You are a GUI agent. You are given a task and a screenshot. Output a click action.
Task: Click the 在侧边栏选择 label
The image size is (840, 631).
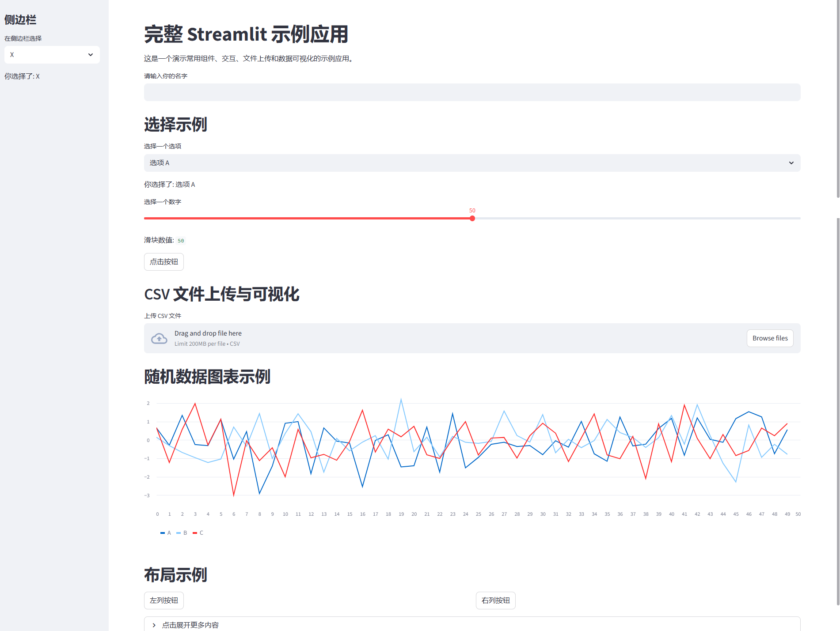point(23,38)
